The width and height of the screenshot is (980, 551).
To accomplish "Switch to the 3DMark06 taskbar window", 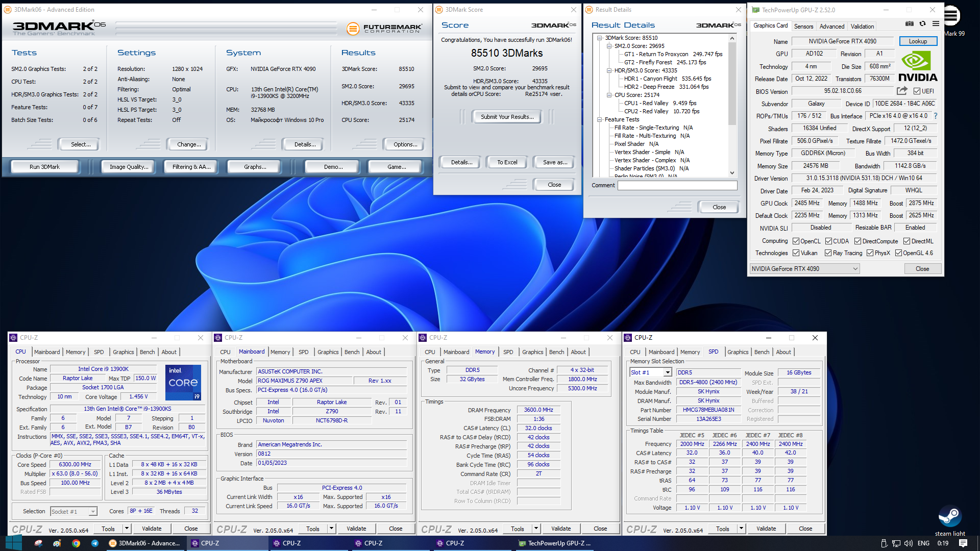I will tap(145, 543).
